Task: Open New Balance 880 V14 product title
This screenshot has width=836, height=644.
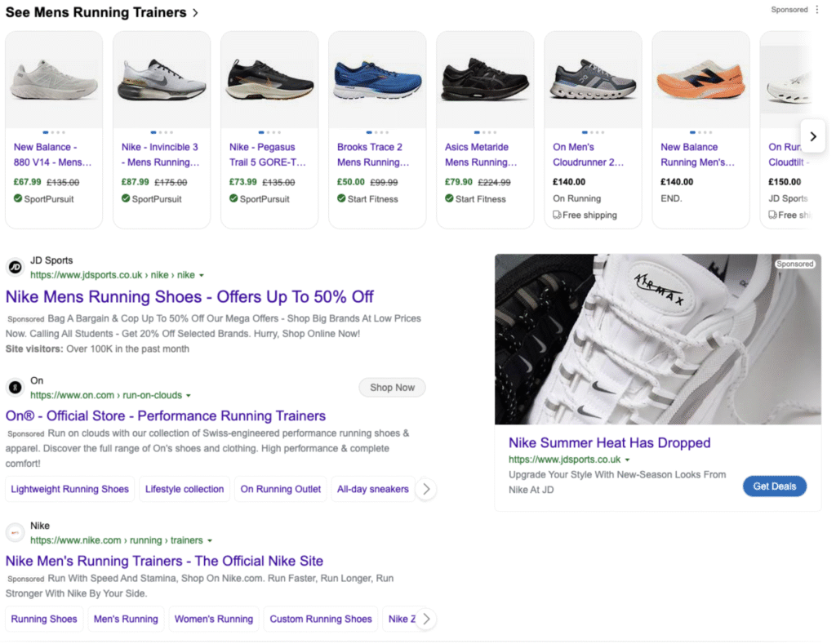Action: click(53, 154)
